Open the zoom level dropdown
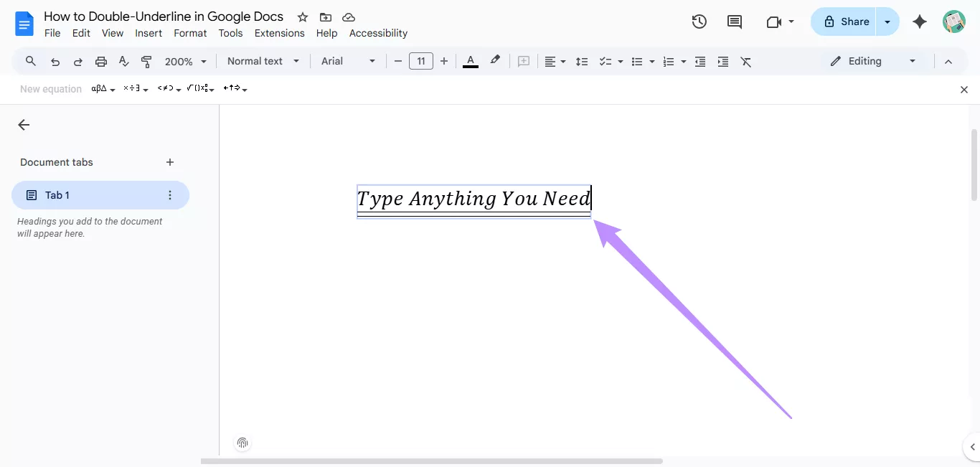 tap(184, 61)
